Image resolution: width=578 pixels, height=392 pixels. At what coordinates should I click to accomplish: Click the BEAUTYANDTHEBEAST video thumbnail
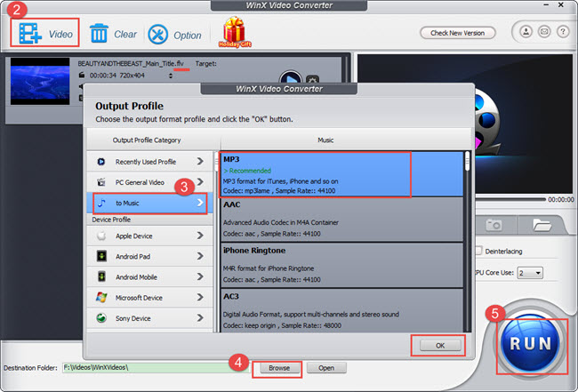point(40,81)
